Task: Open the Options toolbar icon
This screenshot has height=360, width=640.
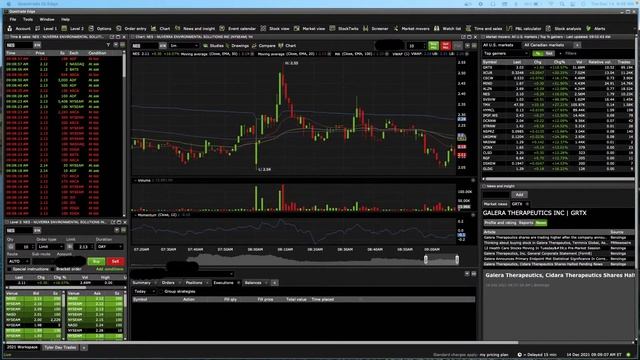Action: (100, 29)
